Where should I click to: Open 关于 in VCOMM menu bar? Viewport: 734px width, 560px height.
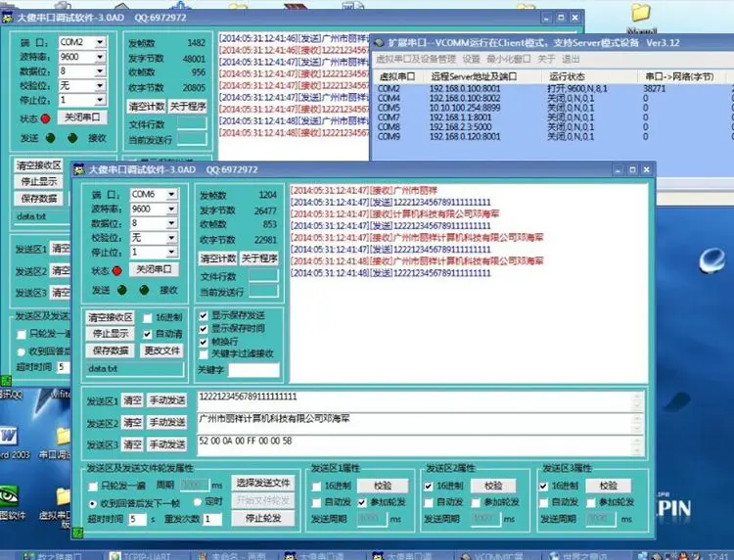(x=546, y=59)
